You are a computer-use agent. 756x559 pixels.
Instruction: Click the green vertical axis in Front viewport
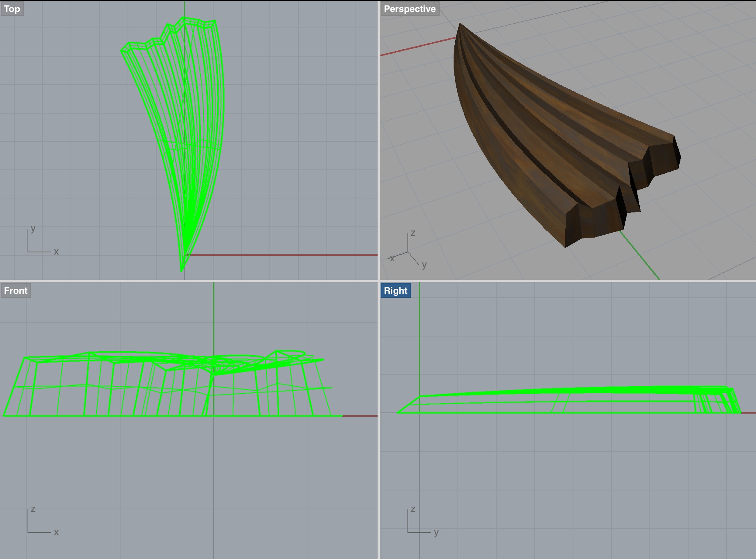click(x=214, y=318)
